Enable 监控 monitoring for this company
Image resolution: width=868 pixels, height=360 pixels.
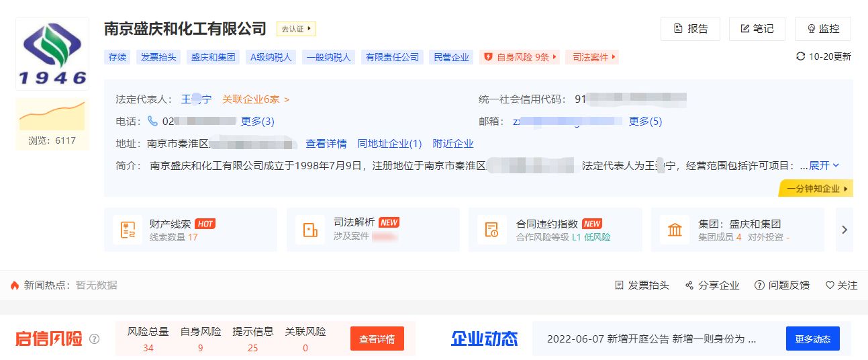coord(822,29)
